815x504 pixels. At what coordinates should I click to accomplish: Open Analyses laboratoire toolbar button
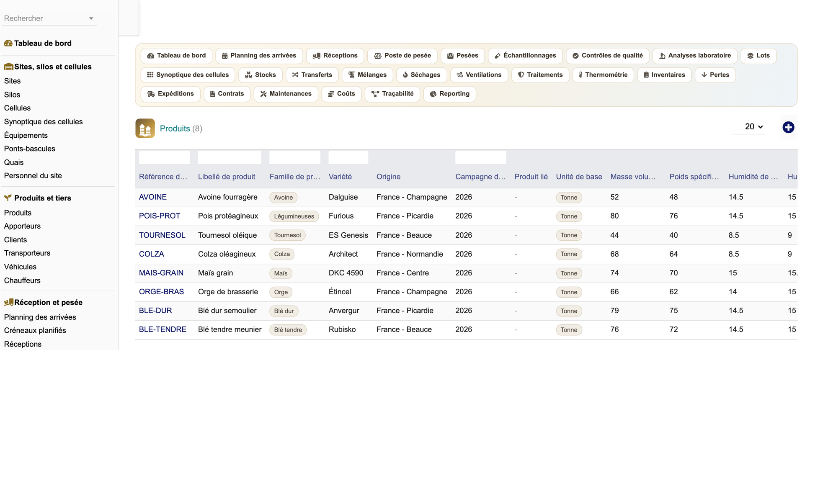695,56
